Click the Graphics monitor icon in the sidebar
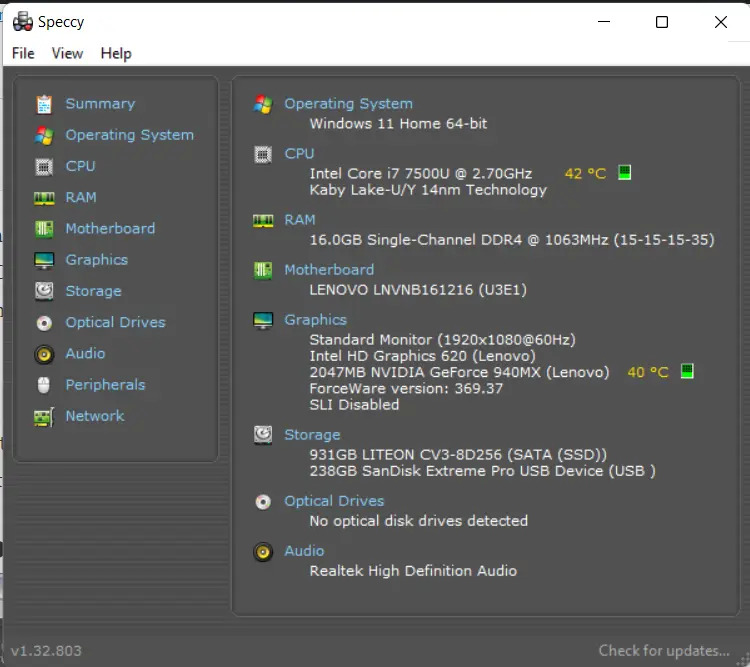This screenshot has height=667, width=750. click(x=44, y=260)
